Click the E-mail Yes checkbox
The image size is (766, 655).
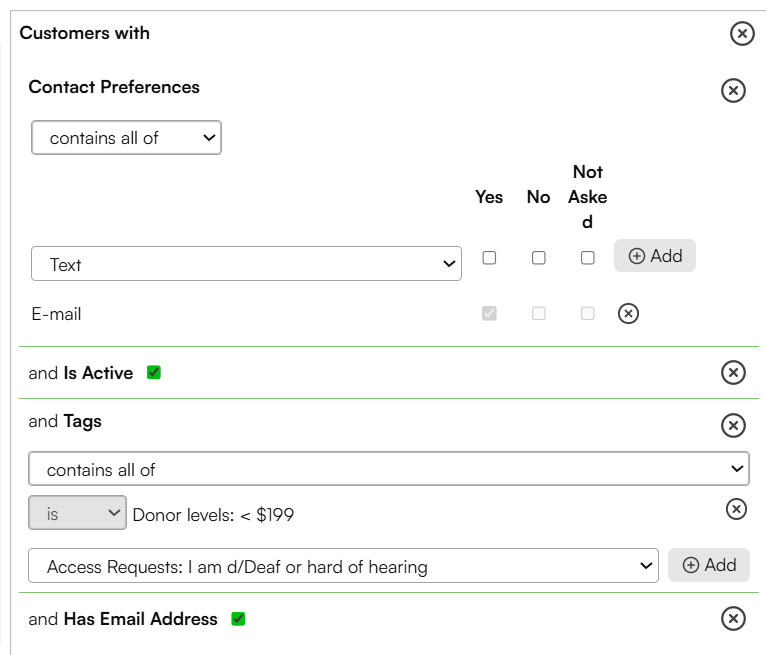click(x=489, y=313)
